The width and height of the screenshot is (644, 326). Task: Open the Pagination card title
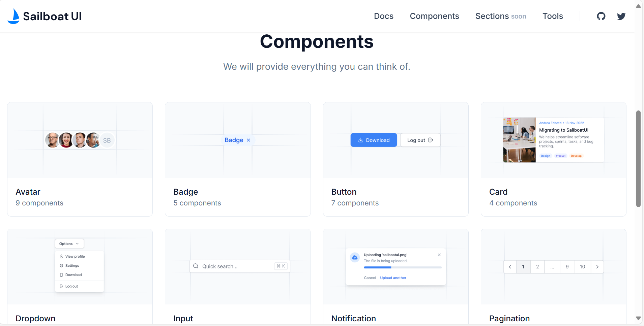click(x=509, y=319)
